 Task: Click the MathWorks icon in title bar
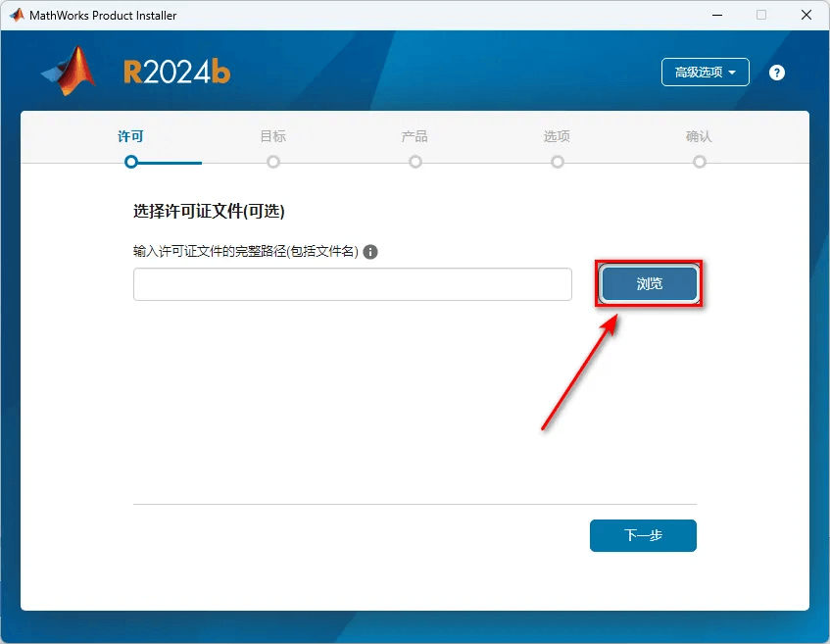17,15
